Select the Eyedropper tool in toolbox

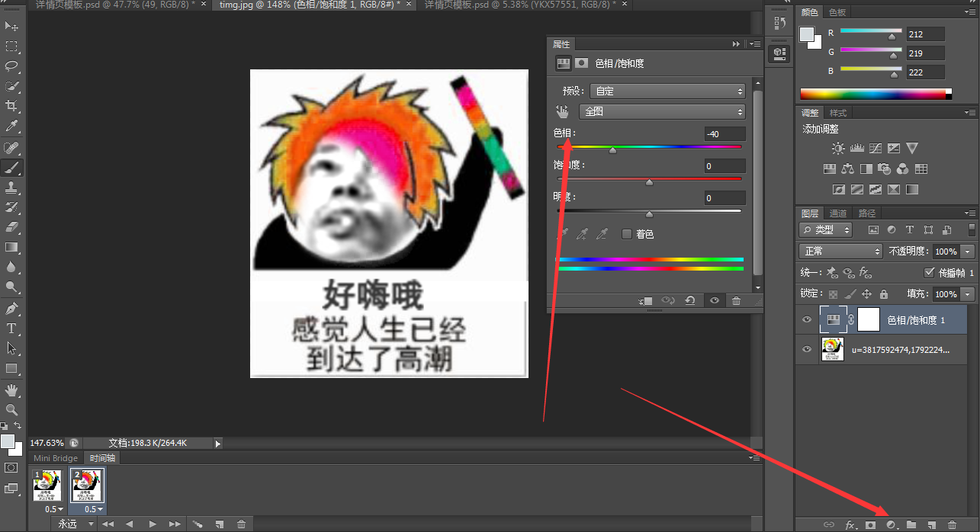click(x=11, y=126)
